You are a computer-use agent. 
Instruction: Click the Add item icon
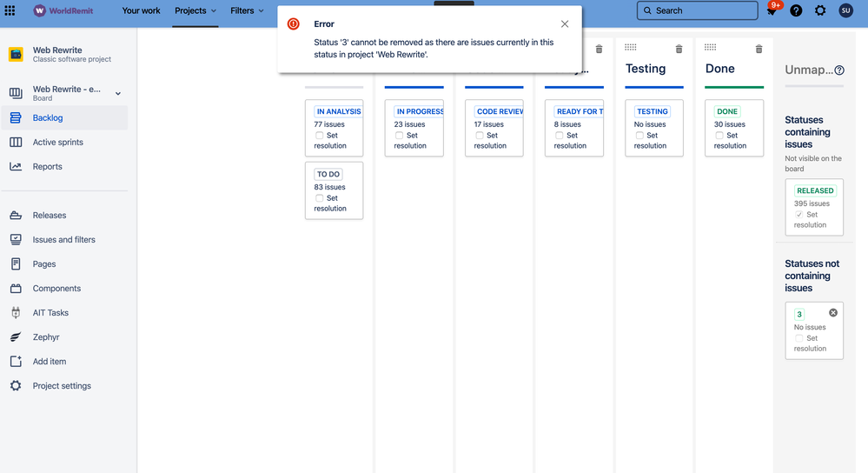(16, 362)
